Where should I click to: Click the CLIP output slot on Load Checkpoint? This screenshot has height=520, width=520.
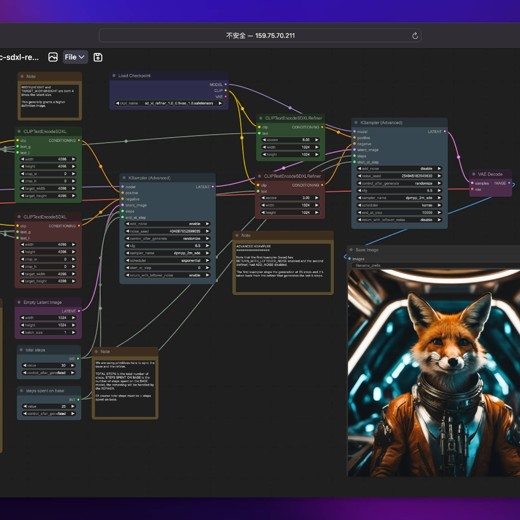pos(226,90)
